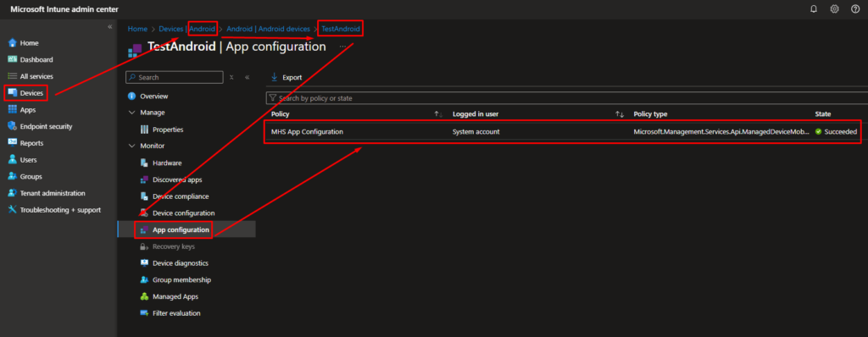Click the Groups icon in sidebar
This screenshot has height=337, width=868.
tap(12, 176)
